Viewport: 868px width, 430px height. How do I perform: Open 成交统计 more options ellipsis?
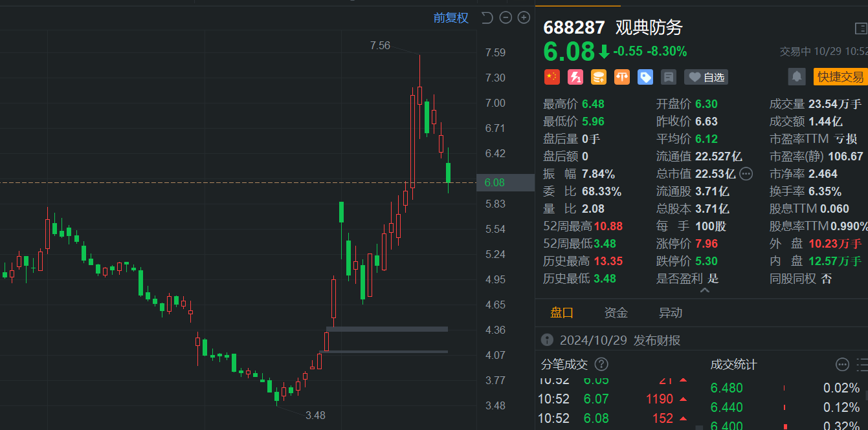tap(842, 365)
